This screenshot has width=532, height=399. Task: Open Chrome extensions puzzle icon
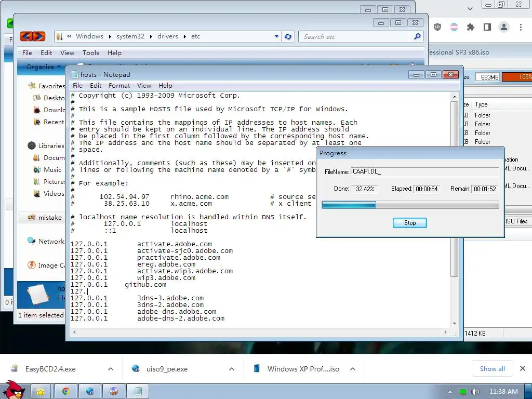click(470, 27)
